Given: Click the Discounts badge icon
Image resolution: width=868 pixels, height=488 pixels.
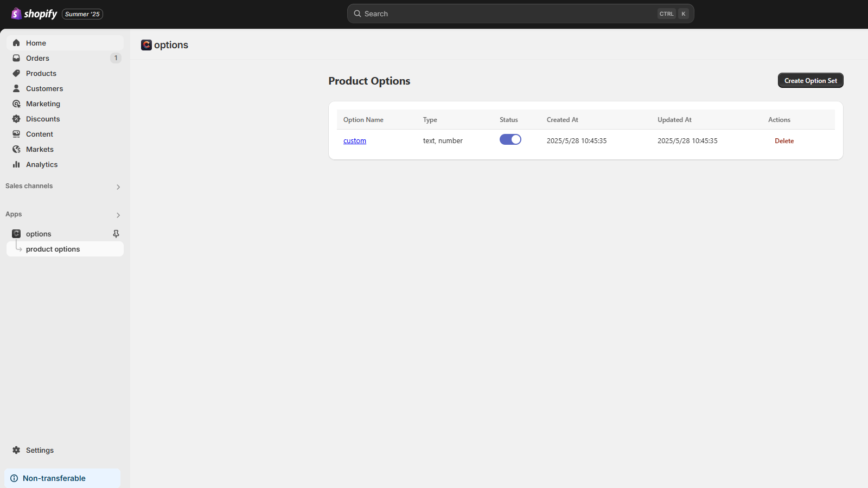Looking at the screenshot, I should pos(16,119).
